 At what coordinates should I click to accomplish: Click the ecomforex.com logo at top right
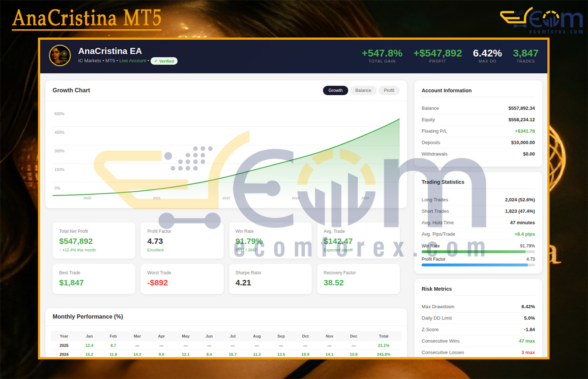541,21
